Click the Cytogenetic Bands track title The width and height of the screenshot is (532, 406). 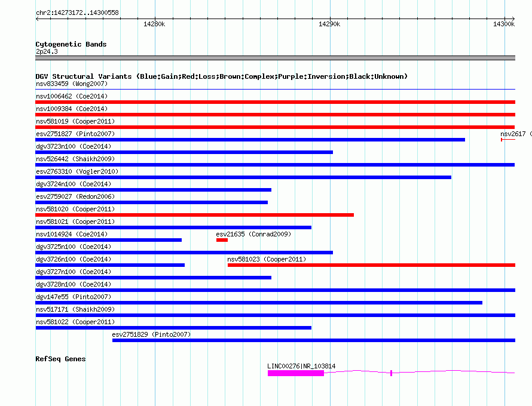click(71, 44)
